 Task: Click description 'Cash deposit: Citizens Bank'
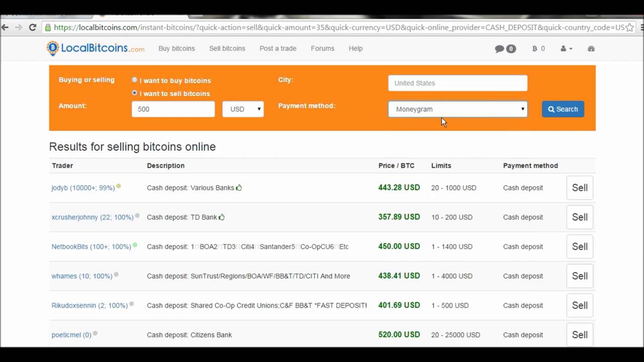(189, 335)
